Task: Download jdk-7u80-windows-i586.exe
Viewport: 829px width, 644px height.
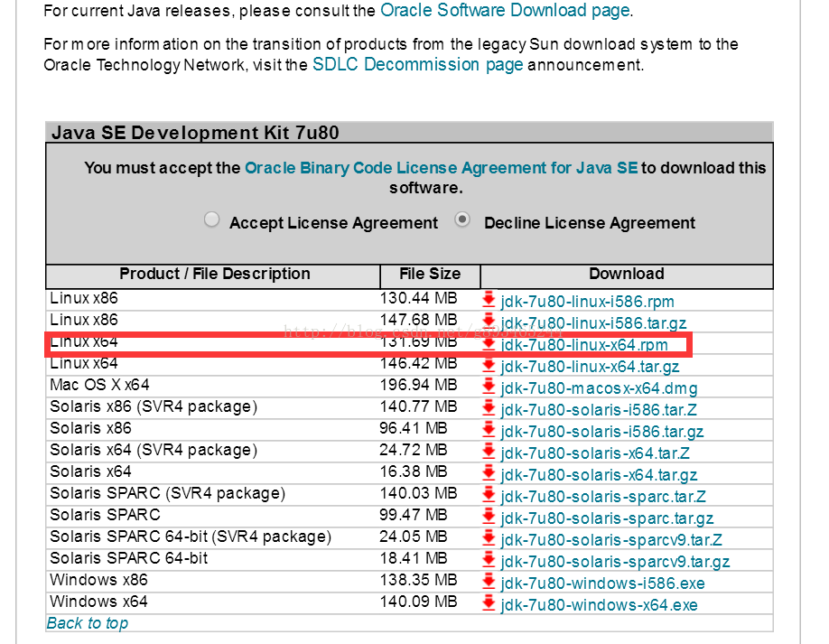Action: pyautogui.click(x=602, y=583)
